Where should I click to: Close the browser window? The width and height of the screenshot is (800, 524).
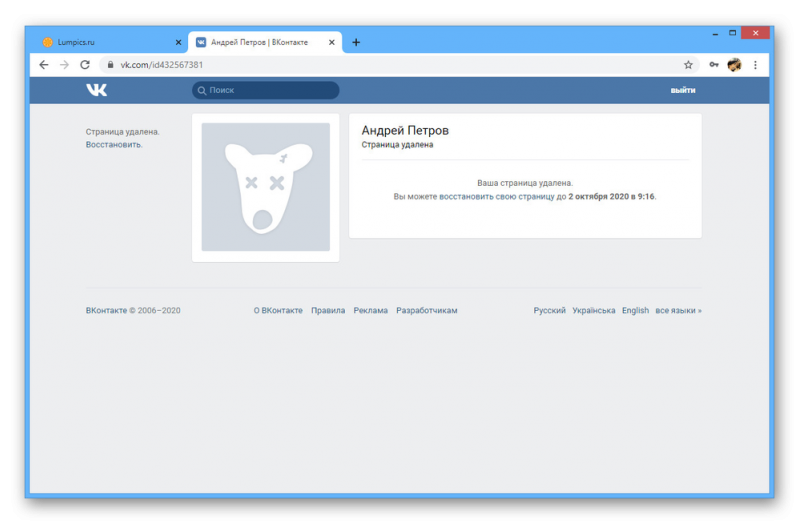pos(756,33)
